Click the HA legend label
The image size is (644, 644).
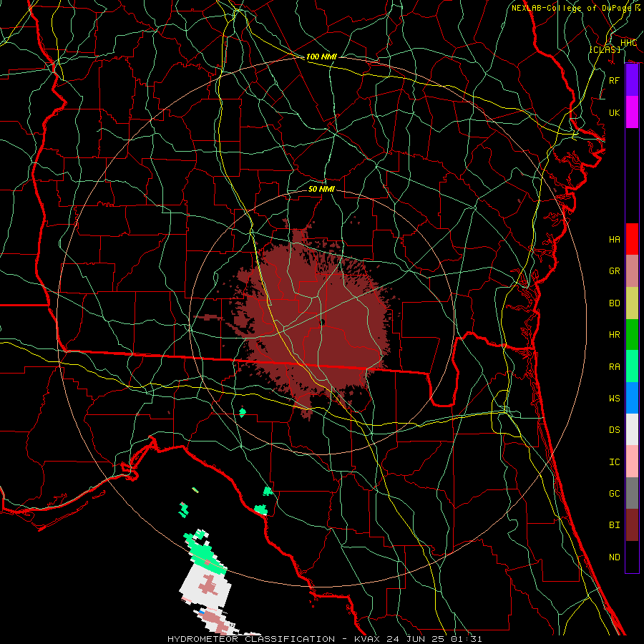615,240
